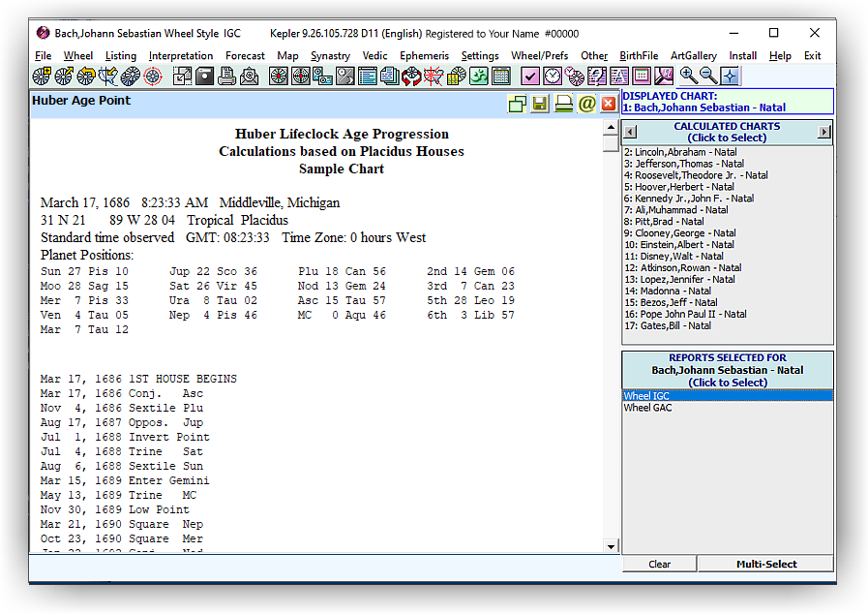
Task: Email the report with the @ icon
Action: pos(586,104)
